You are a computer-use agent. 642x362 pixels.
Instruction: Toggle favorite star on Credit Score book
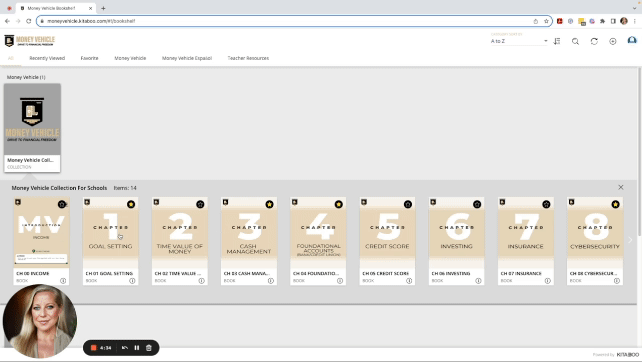coord(408,204)
